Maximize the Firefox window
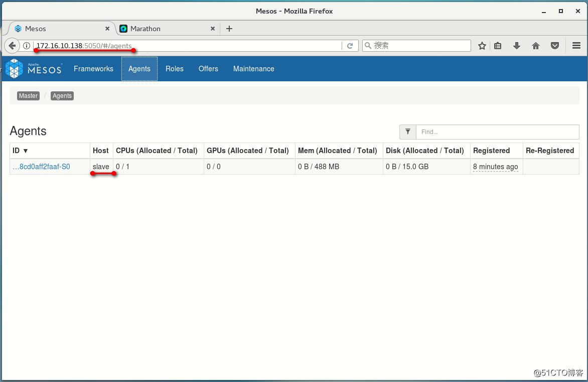This screenshot has height=382, width=588. 560,11
